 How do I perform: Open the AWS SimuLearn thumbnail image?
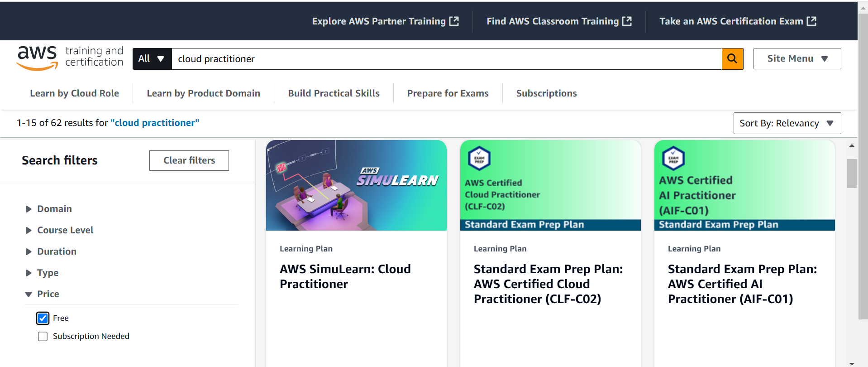click(x=356, y=185)
